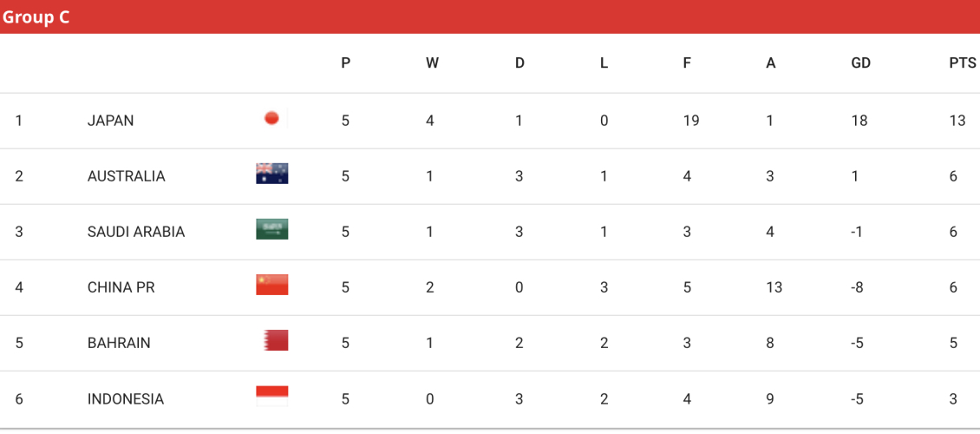Click the PTS column header
Viewport: 980px width, 434px height.
point(963,63)
